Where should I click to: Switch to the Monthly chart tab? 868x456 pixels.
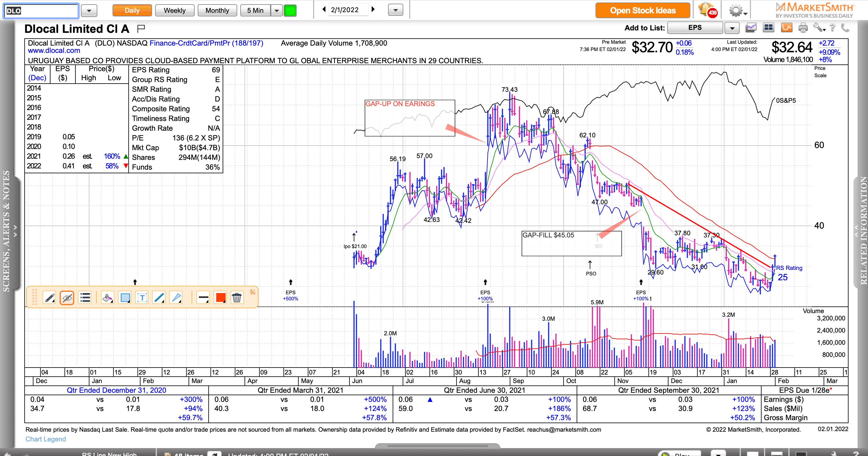pos(217,10)
